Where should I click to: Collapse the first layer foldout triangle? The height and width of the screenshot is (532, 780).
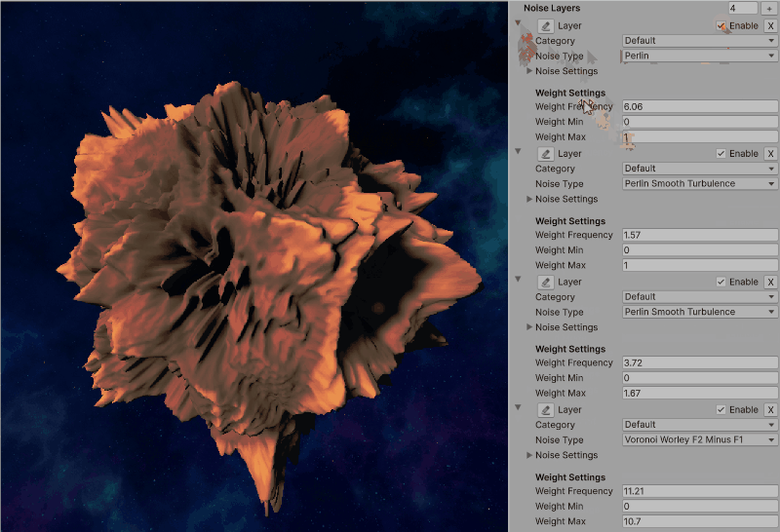518,22
